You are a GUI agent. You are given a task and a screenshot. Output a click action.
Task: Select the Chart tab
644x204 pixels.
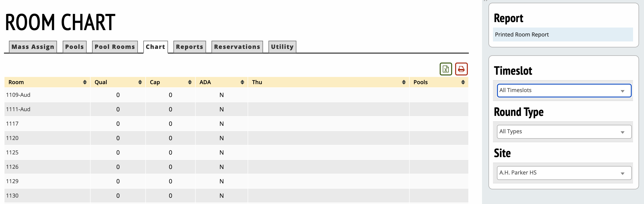(155, 47)
